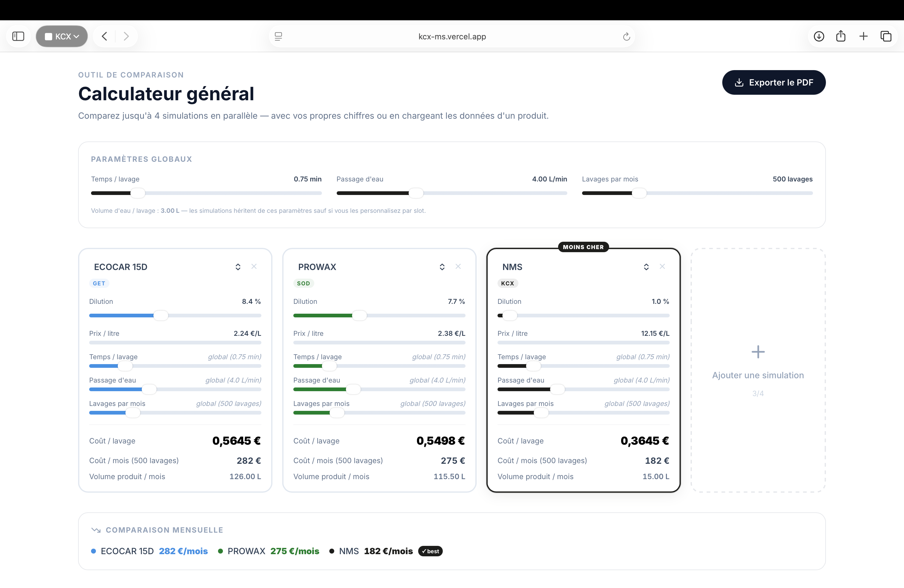The width and height of the screenshot is (904, 588).
Task: Click the Comparaison mensuelle trend icon
Action: pos(96,530)
